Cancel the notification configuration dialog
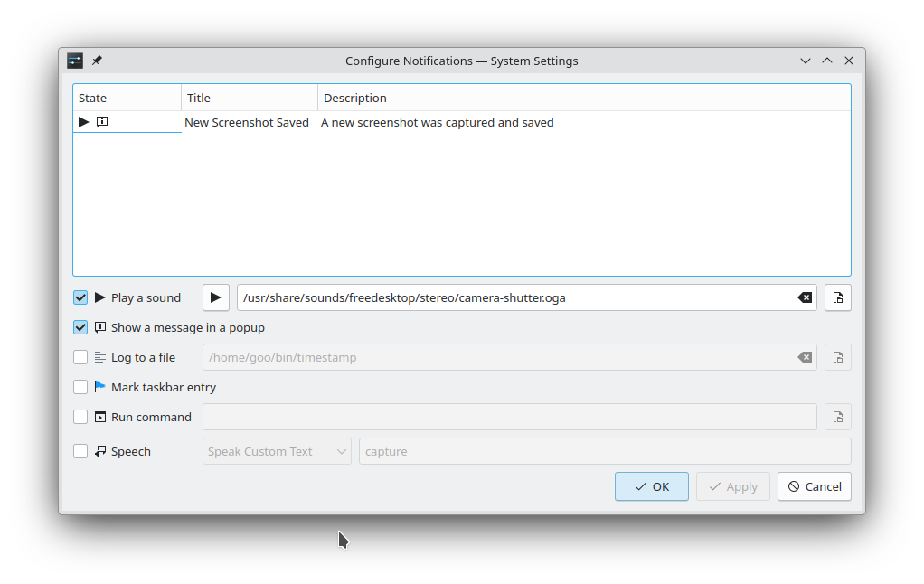The height and width of the screenshot is (584, 924). tap(815, 486)
